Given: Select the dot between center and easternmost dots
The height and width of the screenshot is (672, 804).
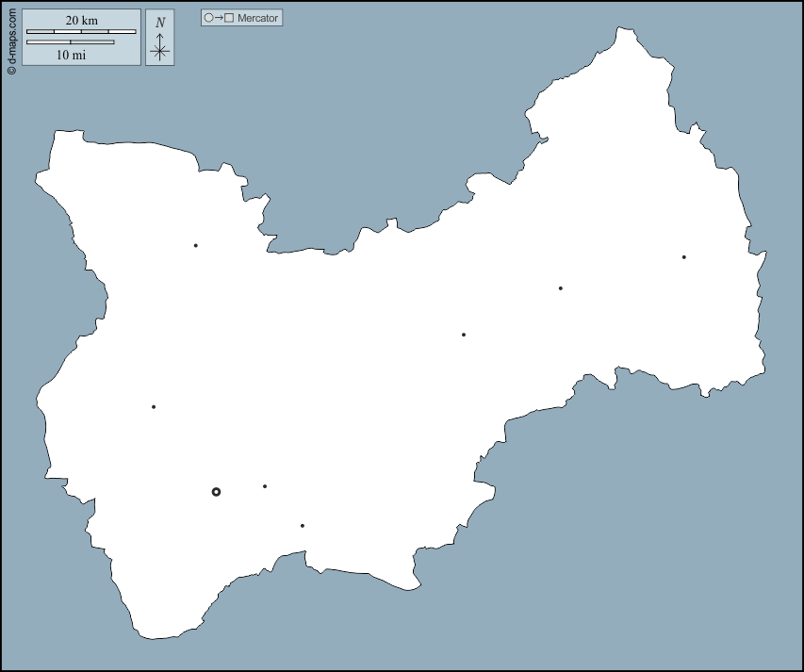Looking at the screenshot, I should coord(561,288).
